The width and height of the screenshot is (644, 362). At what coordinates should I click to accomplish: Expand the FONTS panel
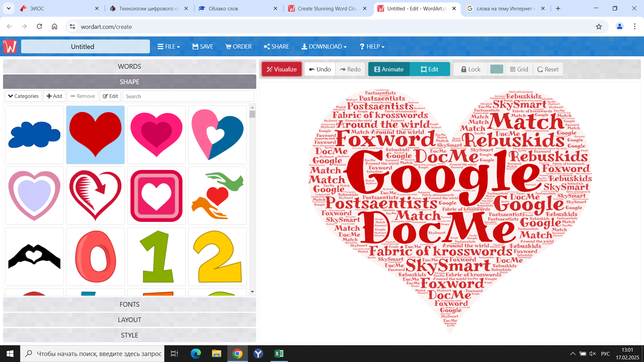[129, 304]
